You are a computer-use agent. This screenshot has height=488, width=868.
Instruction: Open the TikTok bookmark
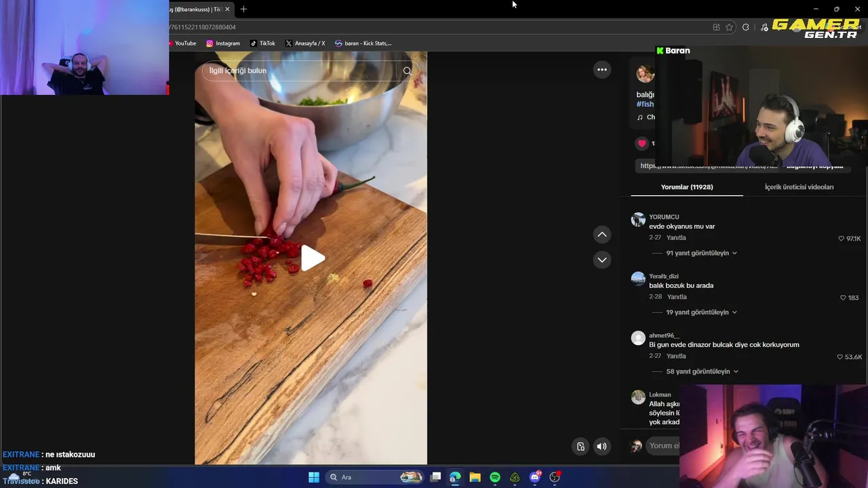(262, 43)
